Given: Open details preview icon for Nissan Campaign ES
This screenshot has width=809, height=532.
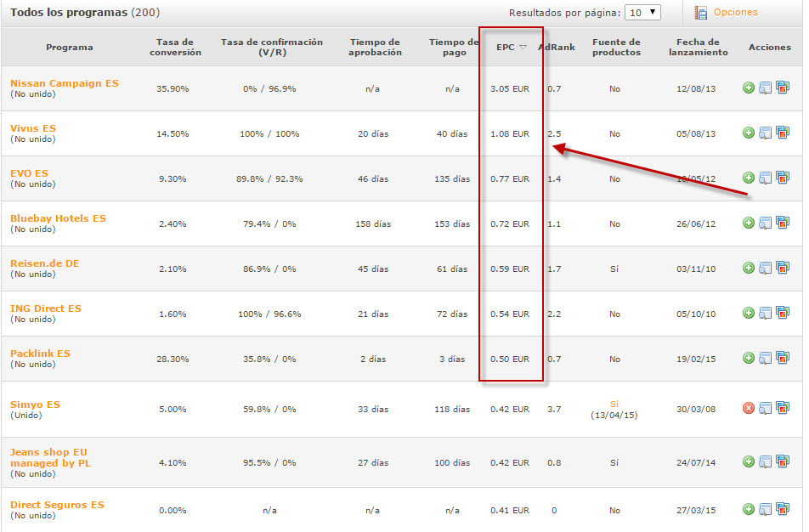Looking at the screenshot, I should (765, 88).
